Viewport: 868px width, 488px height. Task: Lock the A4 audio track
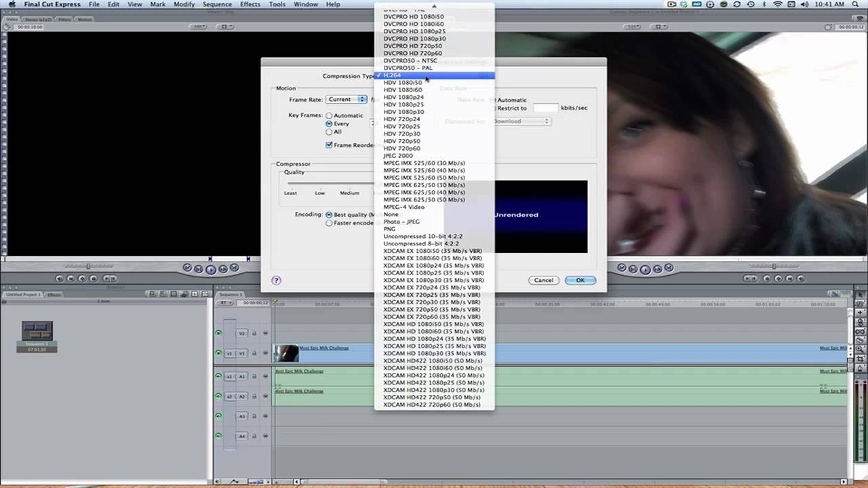[255, 436]
